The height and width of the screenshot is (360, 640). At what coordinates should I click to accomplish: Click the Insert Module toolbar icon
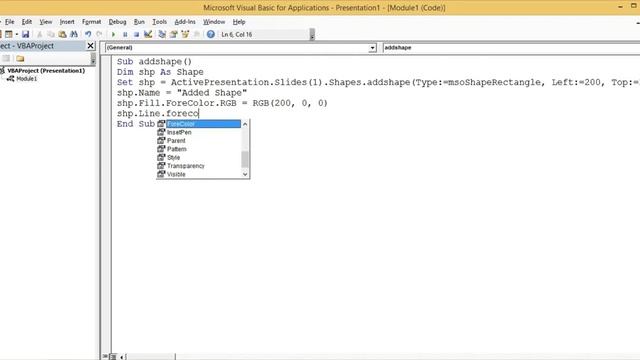[8, 34]
